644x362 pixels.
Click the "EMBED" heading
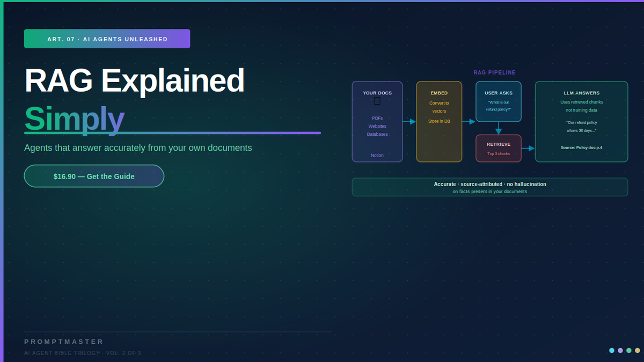pos(439,93)
